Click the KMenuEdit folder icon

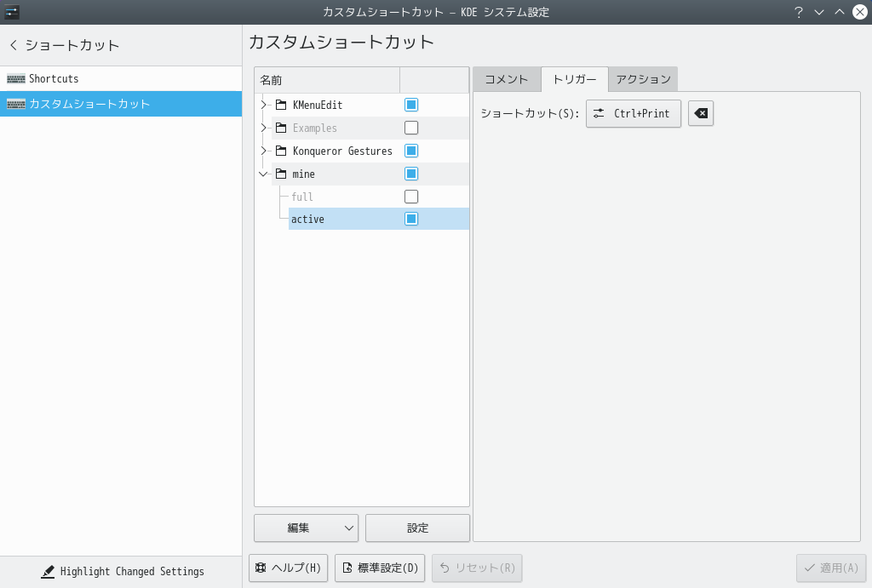[x=281, y=105]
